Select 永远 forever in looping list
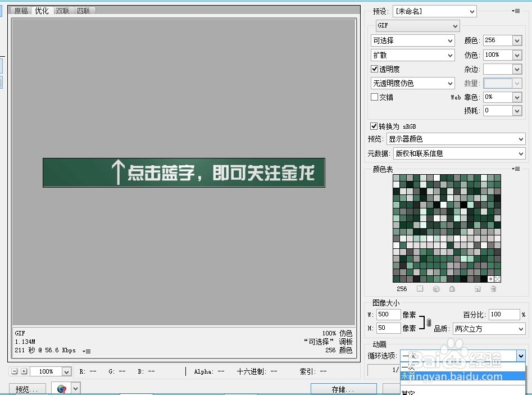Screen dimensions: 532x395 [x=463, y=376]
